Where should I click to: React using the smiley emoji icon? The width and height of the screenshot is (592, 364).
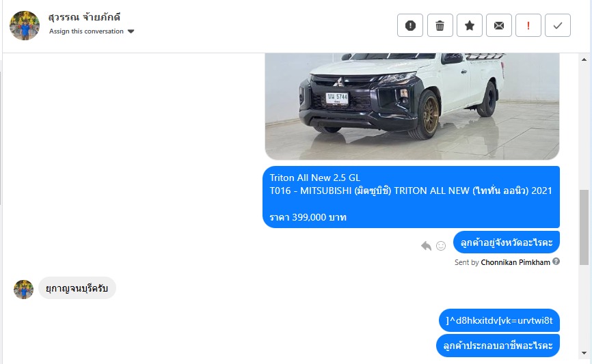click(x=441, y=246)
